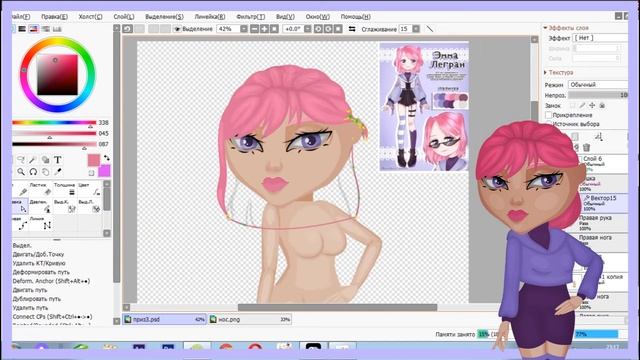Rotate canvas clockwise button
The width and height of the screenshot is (640, 360).
(x=328, y=29)
